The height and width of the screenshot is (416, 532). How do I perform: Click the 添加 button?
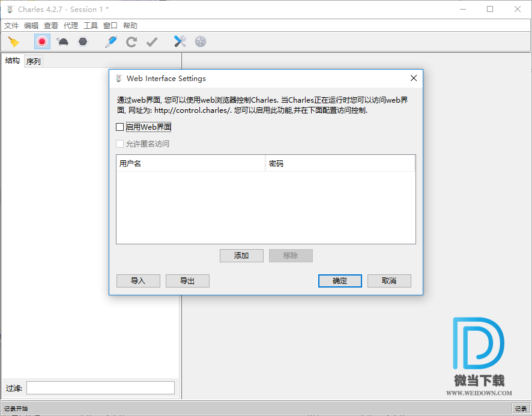[x=241, y=256]
